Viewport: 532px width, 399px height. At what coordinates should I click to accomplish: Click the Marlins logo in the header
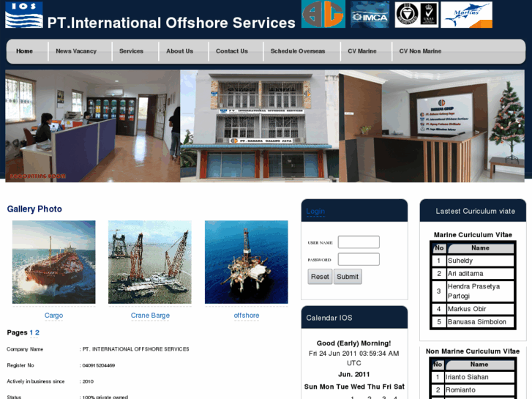467,15
